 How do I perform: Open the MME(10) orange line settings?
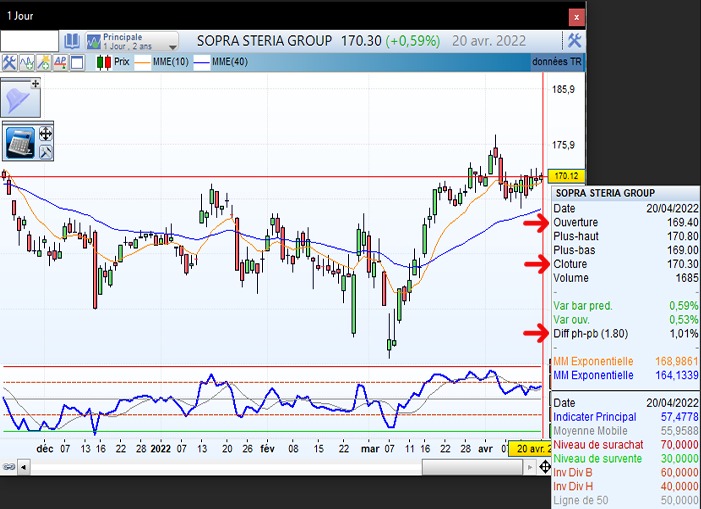coord(142,63)
